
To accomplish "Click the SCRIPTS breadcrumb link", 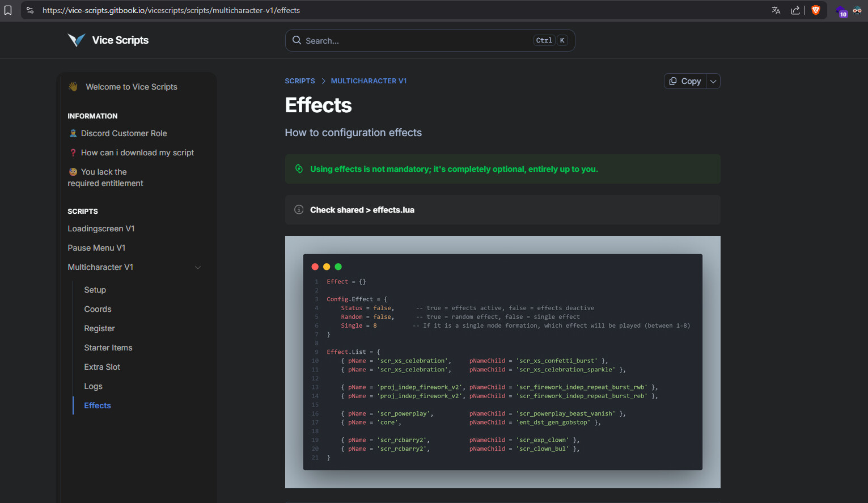I will coord(300,81).
